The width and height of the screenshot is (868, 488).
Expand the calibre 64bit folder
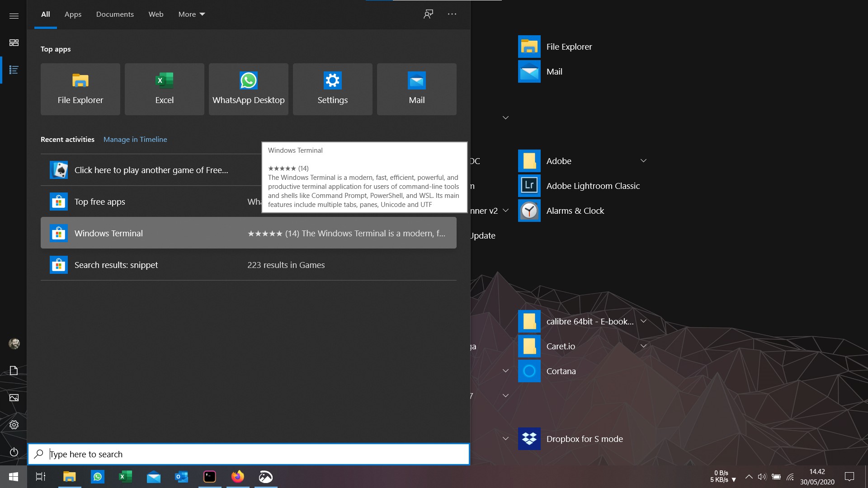(643, 321)
